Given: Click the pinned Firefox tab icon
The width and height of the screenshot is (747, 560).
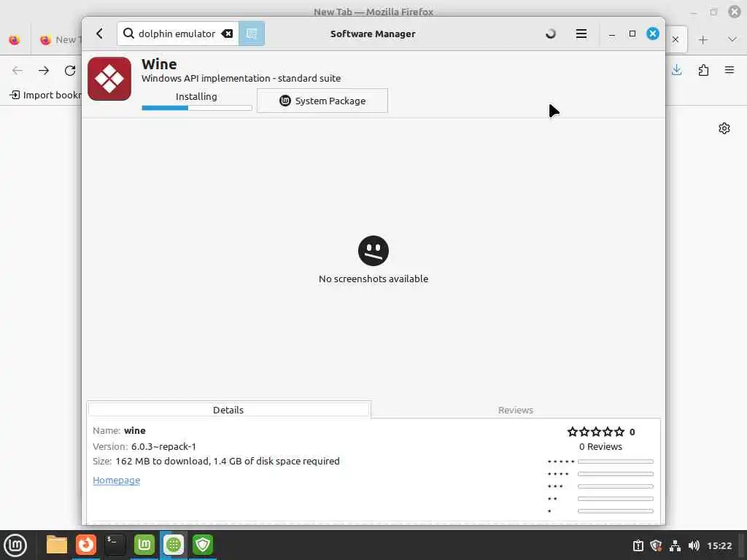Looking at the screenshot, I should pyautogui.click(x=15, y=40).
